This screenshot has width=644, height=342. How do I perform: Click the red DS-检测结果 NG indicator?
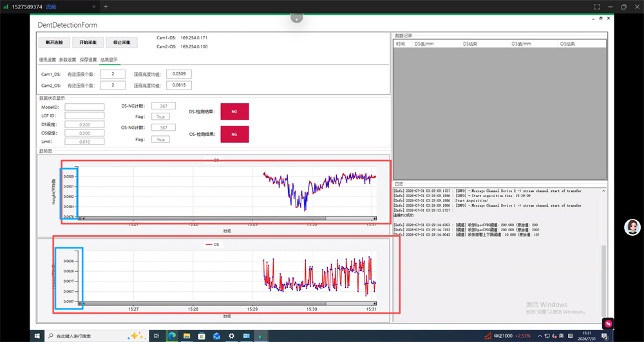[234, 111]
